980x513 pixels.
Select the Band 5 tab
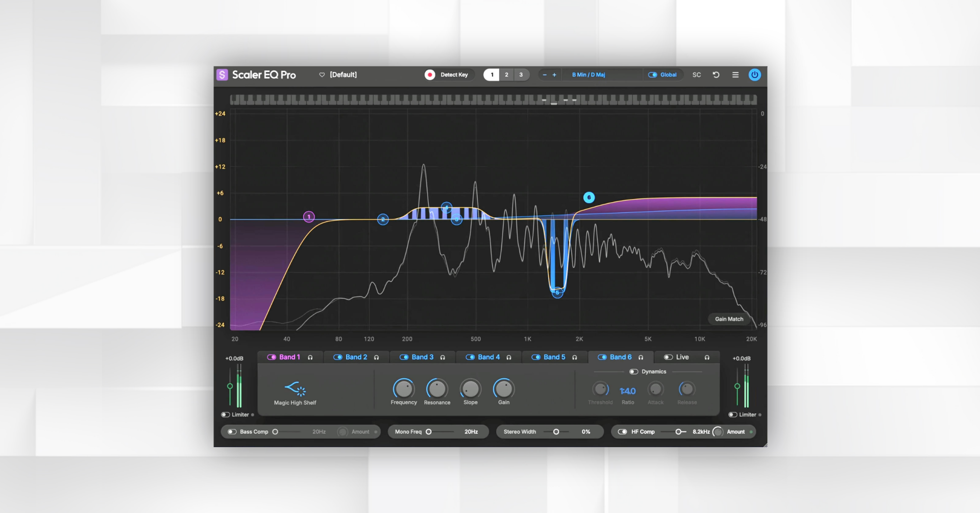click(x=554, y=357)
